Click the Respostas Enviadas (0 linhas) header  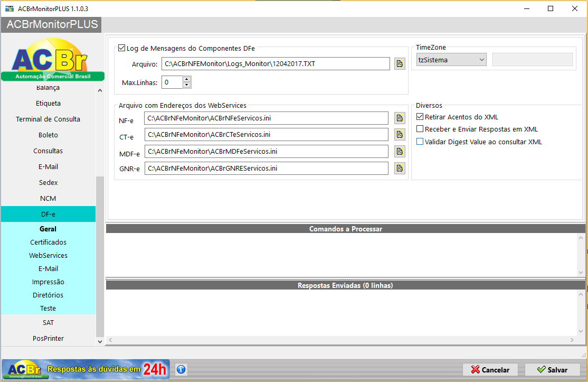coord(345,285)
